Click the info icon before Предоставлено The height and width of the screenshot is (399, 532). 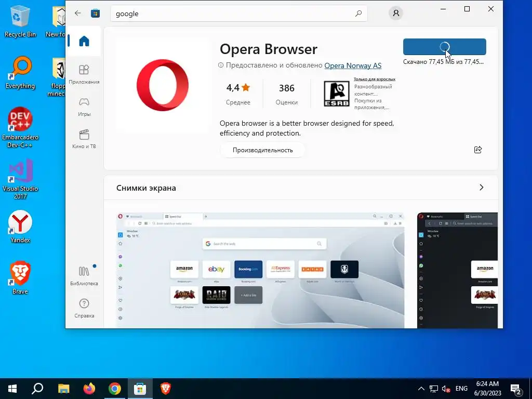click(221, 65)
